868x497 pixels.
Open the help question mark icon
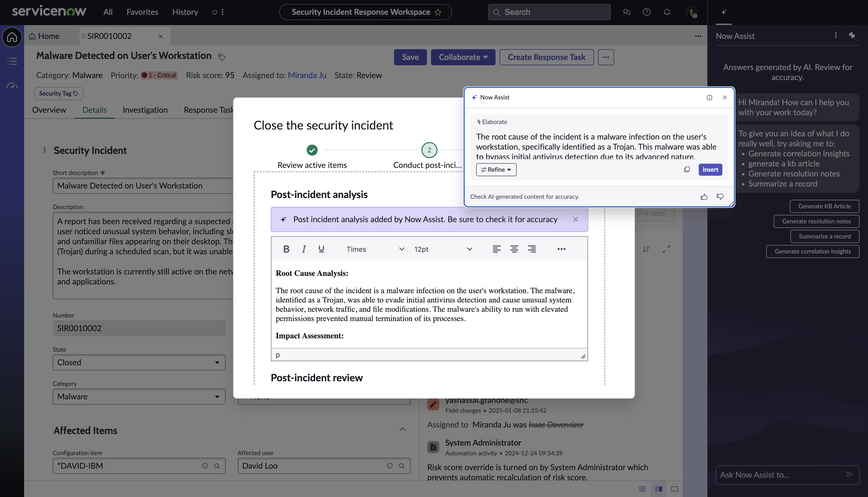click(646, 12)
